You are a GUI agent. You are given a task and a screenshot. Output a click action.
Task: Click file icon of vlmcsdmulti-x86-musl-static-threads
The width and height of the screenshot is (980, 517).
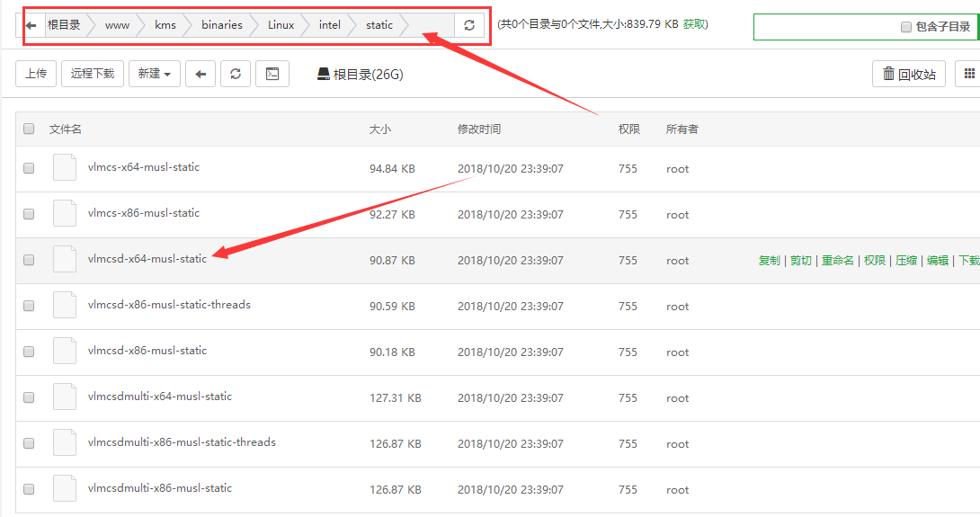(65, 442)
